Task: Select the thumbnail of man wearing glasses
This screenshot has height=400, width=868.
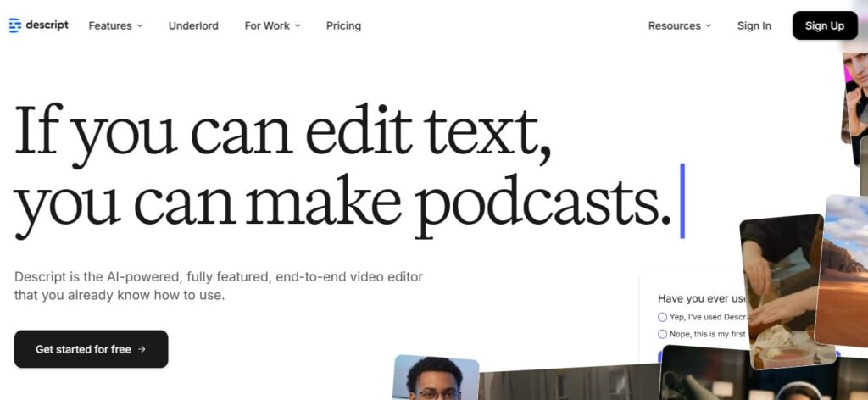Action: click(436, 379)
